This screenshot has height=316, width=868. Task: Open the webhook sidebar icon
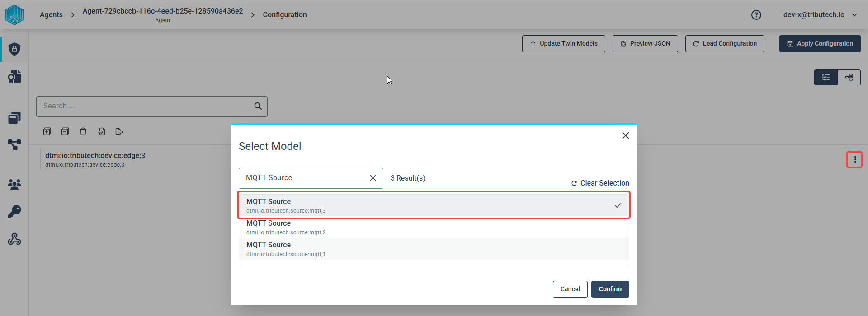14,239
